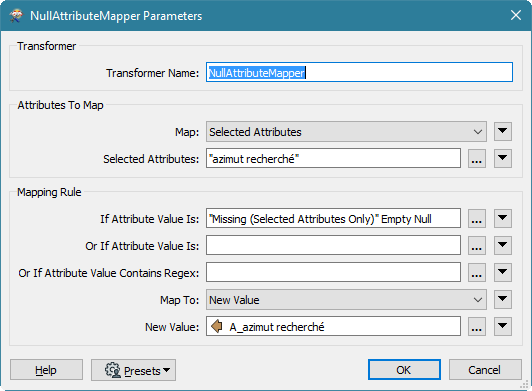The width and height of the screenshot is (532, 391).
Task: Open arrow menu for Or If Attribute Value Is
Action: [502, 245]
